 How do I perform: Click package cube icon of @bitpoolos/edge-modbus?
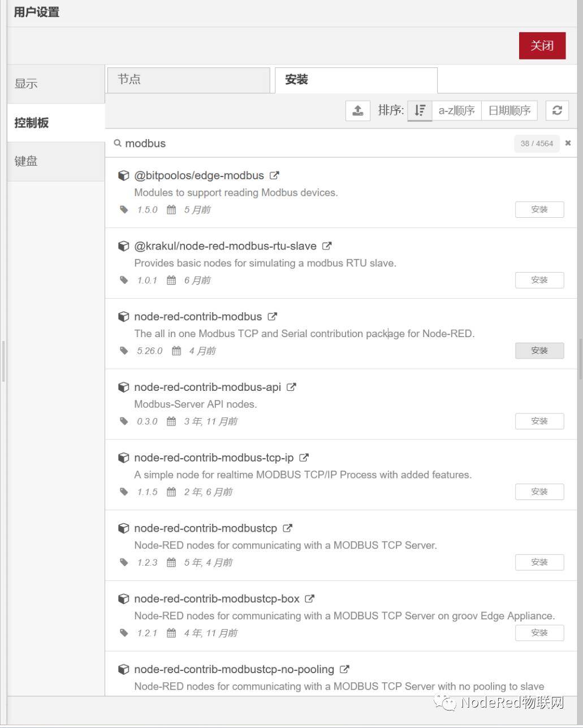point(123,175)
